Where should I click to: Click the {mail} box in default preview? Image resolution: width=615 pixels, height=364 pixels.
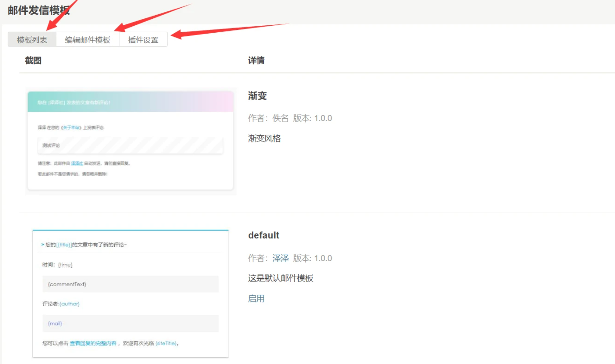point(130,323)
